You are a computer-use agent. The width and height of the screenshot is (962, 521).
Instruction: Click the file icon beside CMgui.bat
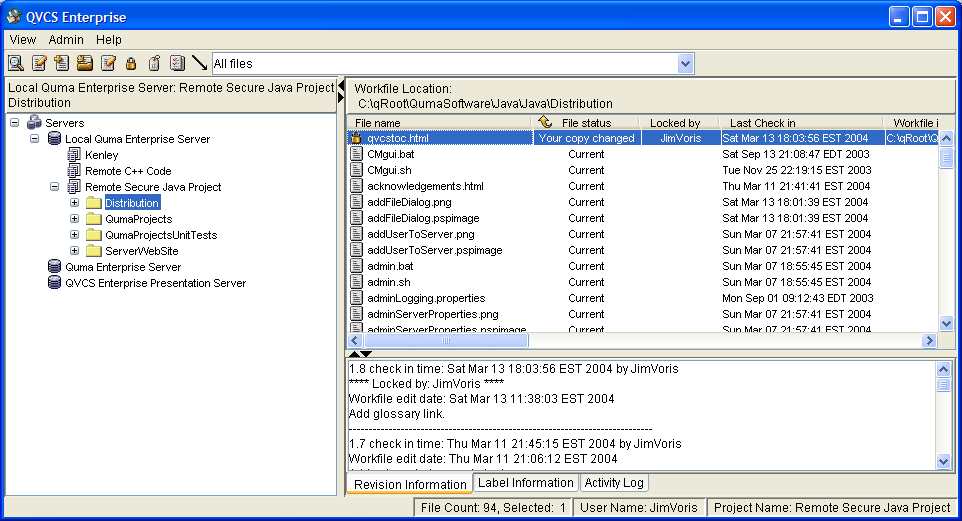pyautogui.click(x=356, y=154)
